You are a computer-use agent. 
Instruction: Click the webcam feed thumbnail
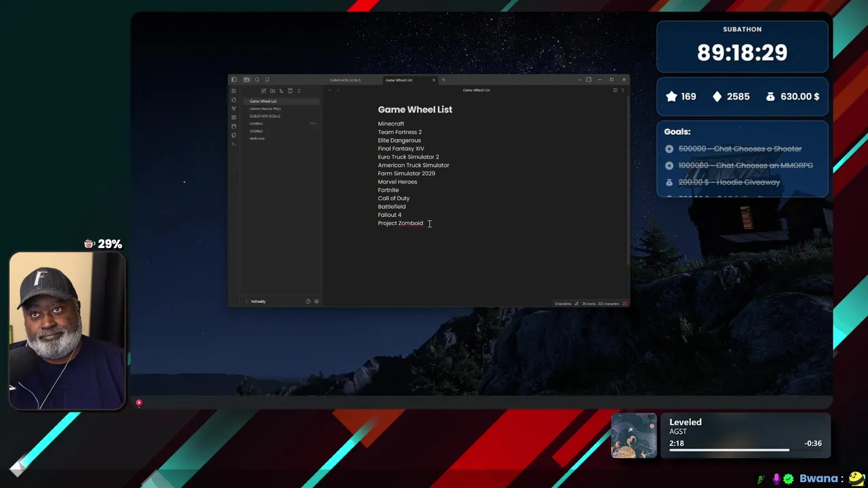pyautogui.click(x=67, y=331)
